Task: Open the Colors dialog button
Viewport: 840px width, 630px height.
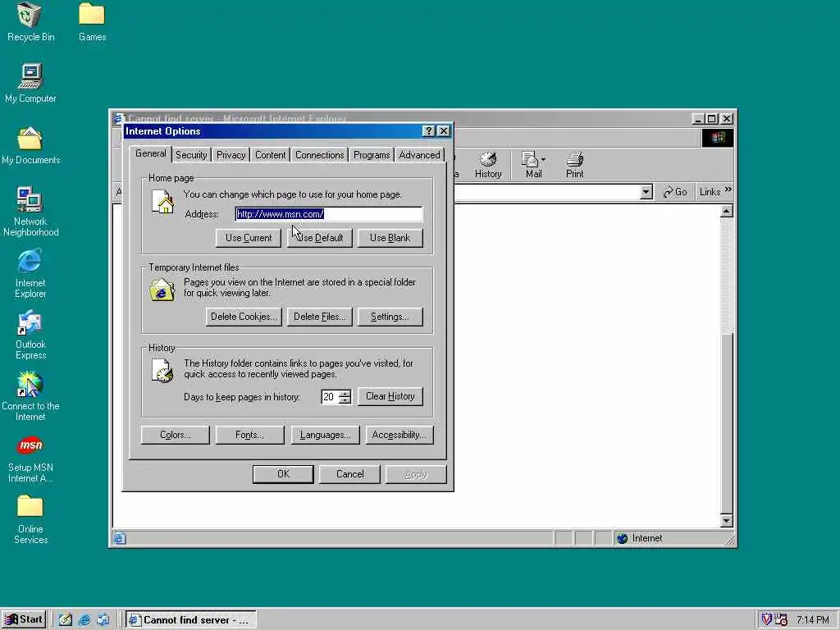Action: tap(176, 435)
